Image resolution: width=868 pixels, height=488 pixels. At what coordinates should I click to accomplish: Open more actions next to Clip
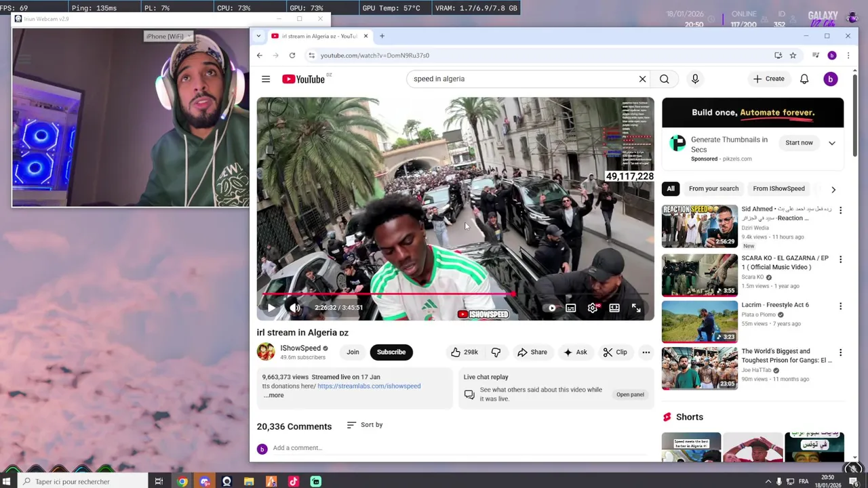pos(646,352)
